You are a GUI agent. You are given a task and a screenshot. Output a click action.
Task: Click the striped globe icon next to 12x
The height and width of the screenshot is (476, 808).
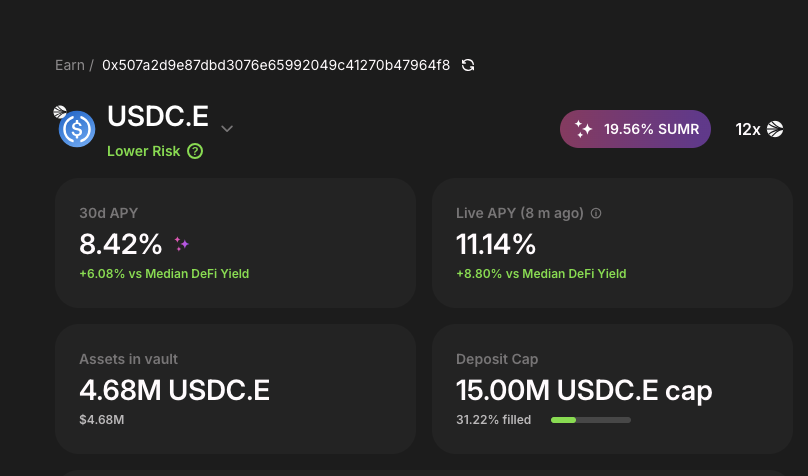click(775, 129)
